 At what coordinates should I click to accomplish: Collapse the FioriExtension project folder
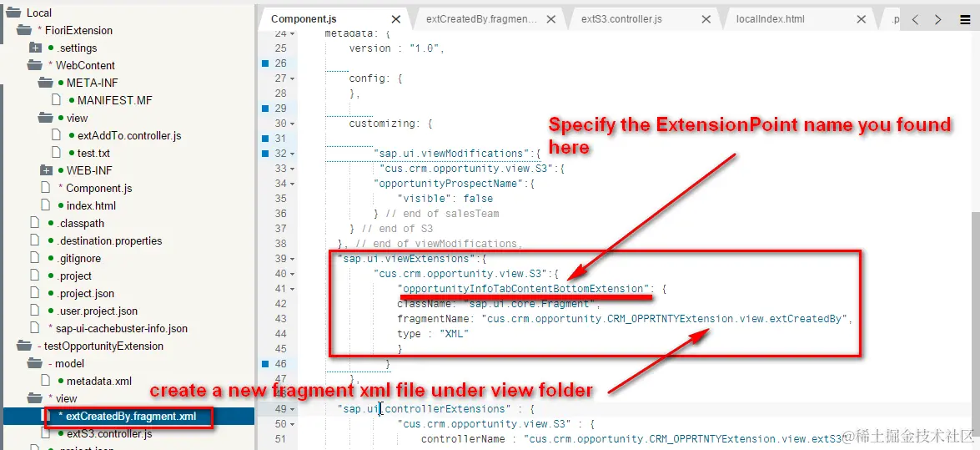23,30
